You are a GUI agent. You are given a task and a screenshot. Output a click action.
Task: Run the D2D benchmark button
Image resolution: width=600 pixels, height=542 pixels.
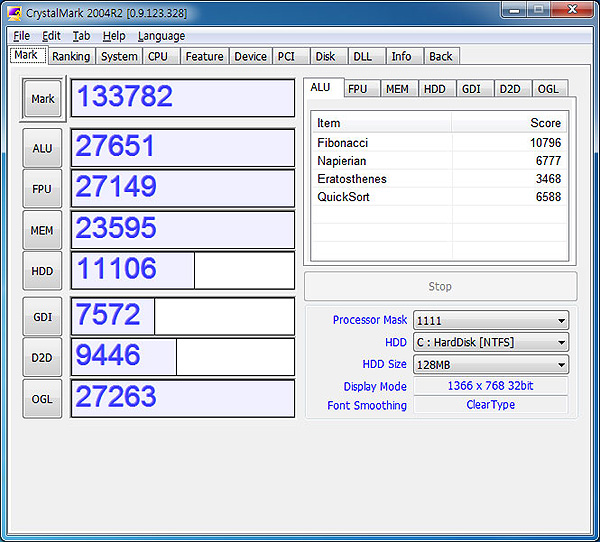point(42,358)
